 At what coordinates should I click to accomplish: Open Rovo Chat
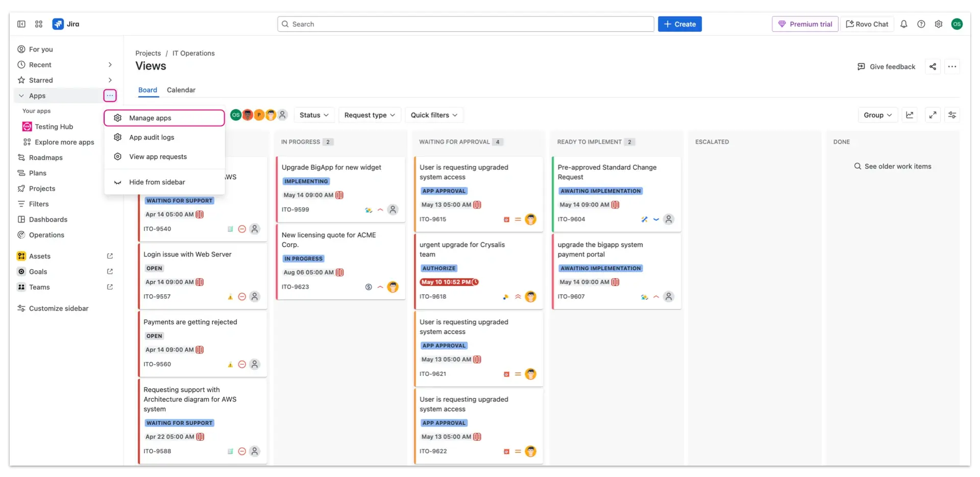(x=867, y=24)
